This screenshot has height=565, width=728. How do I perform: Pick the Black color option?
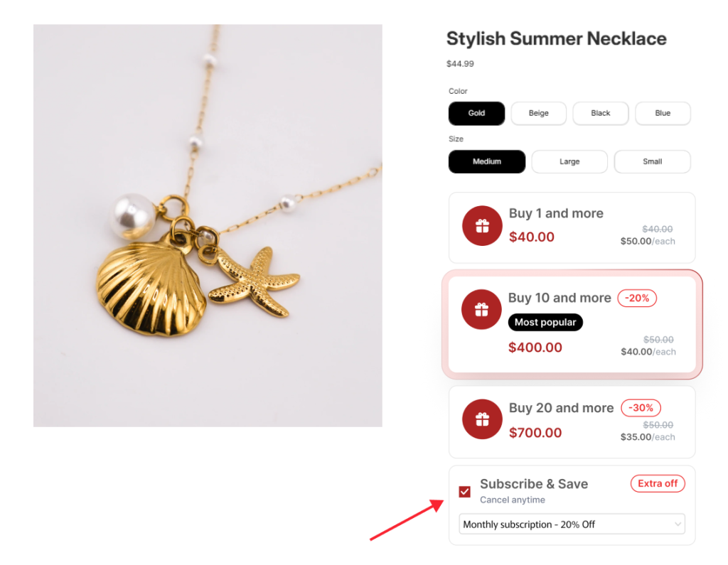click(x=601, y=114)
